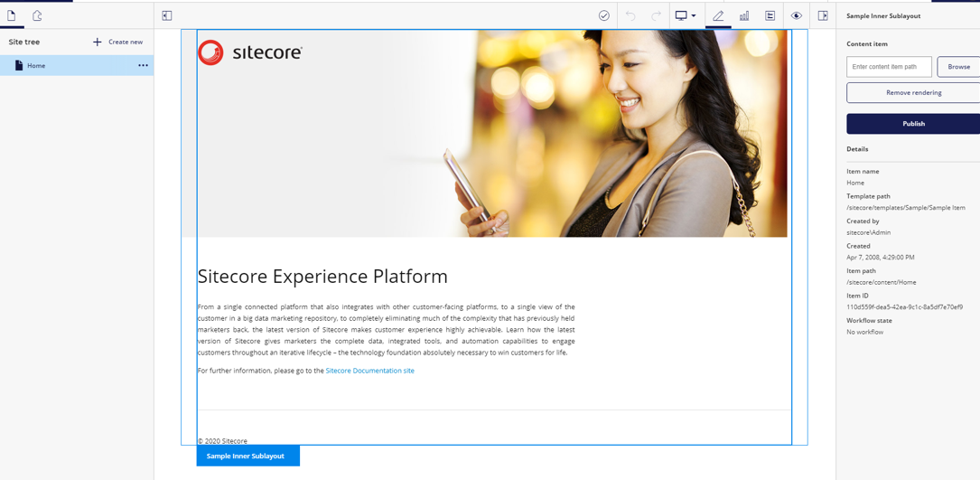Open the layout form icon in toolbar
980x480 pixels.
point(770,15)
